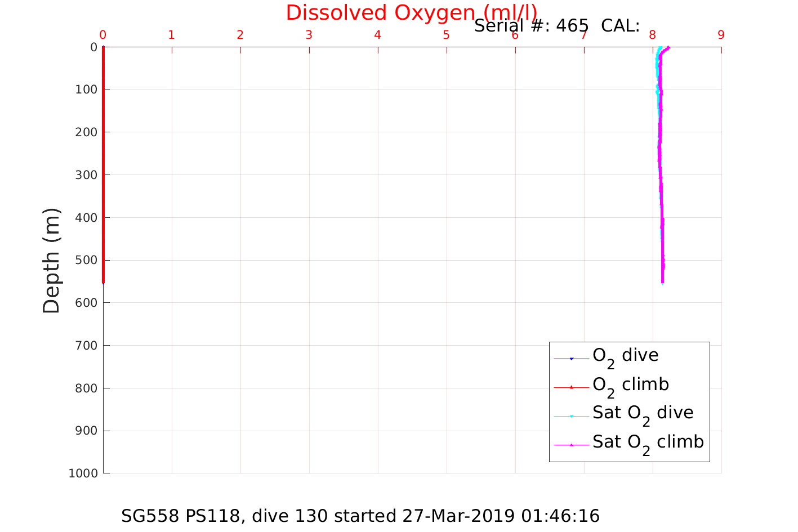Click the dive 130 caption below the plot
The image size is (798, 532).
(x=360, y=516)
